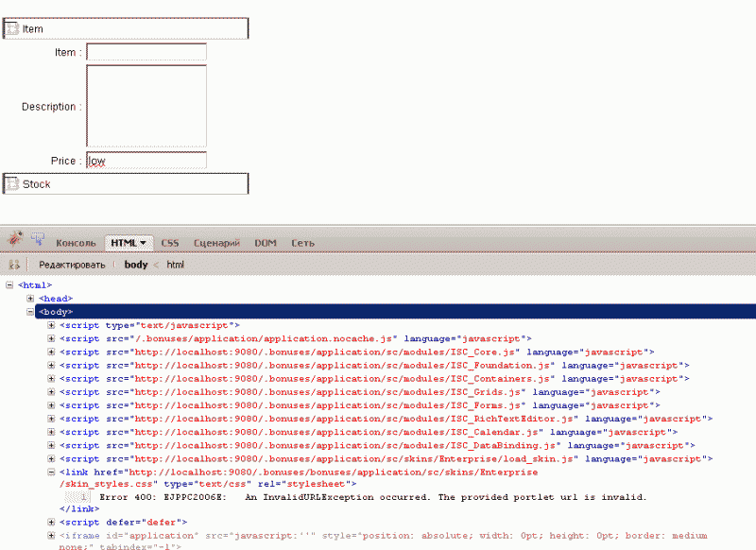Expand the application.nocache.js script node
Screen dimensions: 756x550
point(51,337)
